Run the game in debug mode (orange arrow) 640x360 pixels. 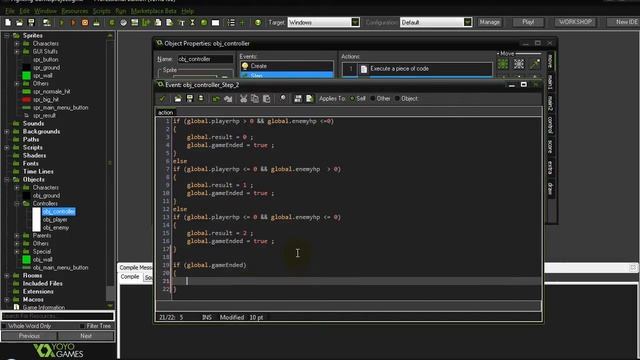73,22
